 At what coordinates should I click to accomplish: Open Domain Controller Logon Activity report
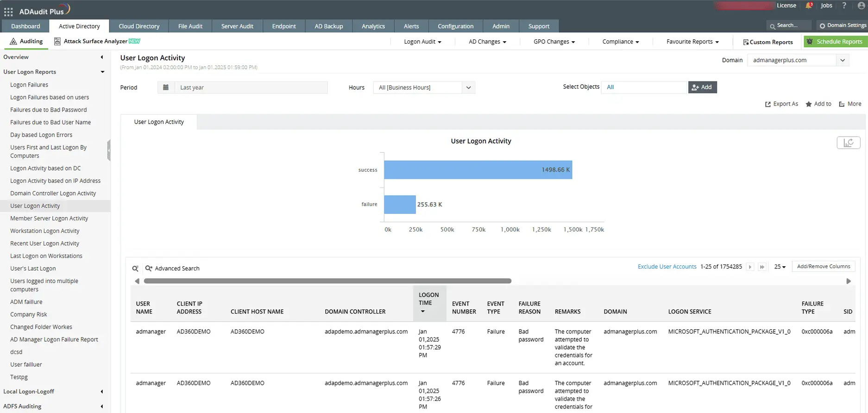tap(53, 194)
